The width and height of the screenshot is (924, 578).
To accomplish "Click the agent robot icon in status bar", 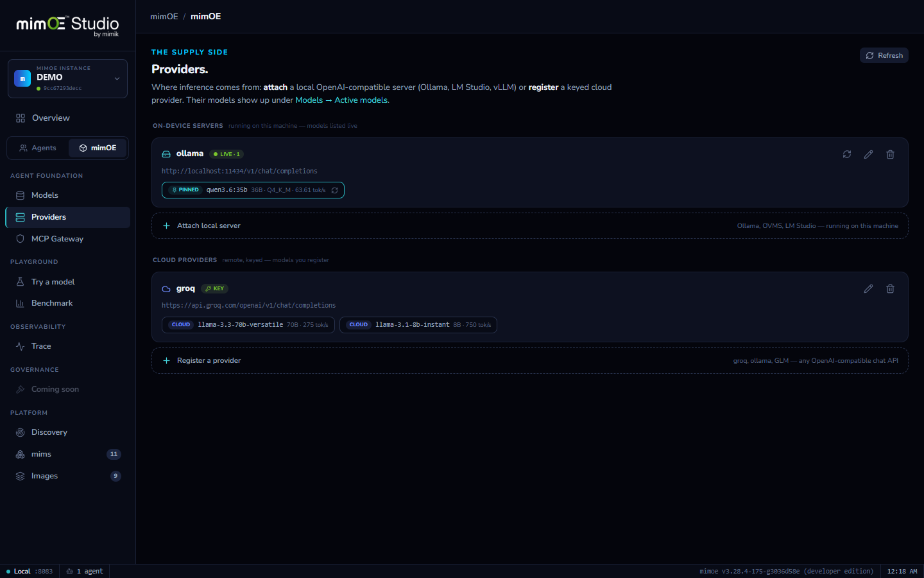I will 69,572.
